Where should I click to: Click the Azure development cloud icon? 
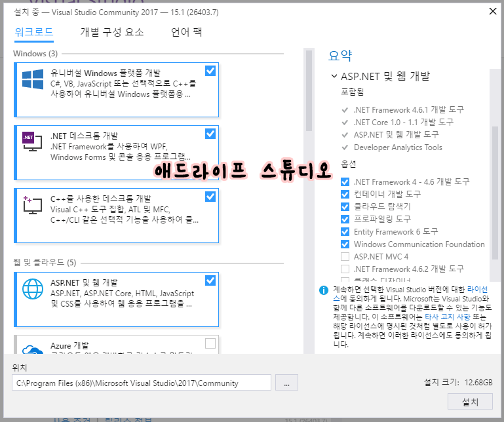(33, 349)
